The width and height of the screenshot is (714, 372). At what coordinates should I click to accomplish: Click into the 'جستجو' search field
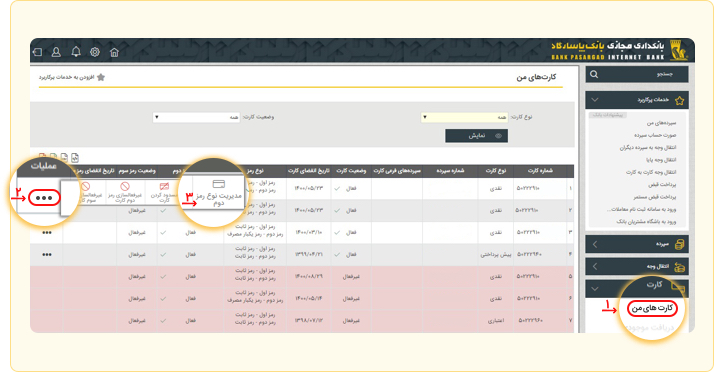click(637, 74)
